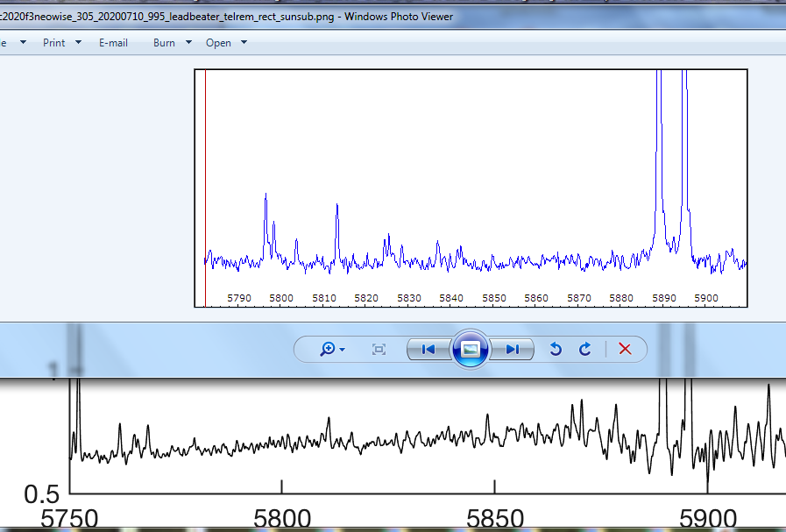The width and height of the screenshot is (786, 532).
Task: Start the slideshow with center button
Action: coord(470,349)
